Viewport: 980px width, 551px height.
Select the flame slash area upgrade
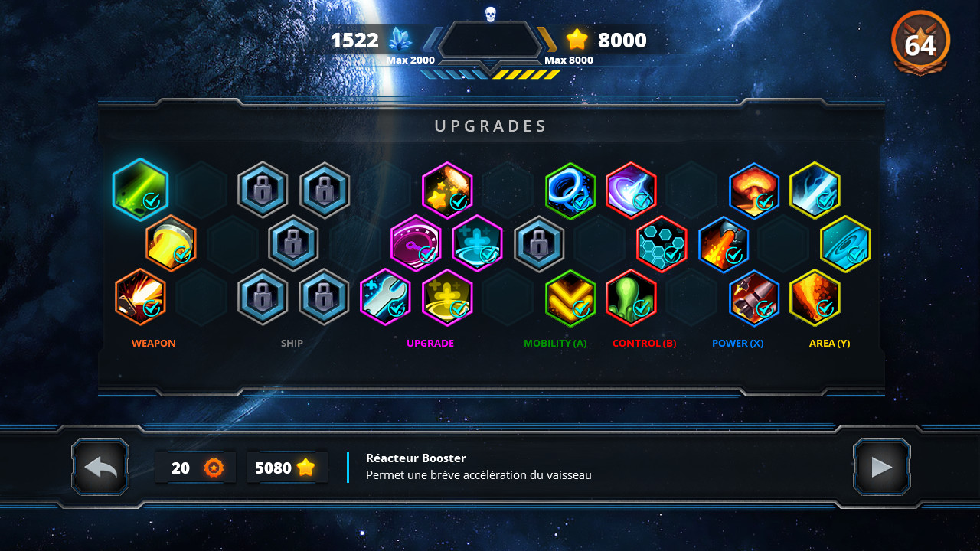815,298
